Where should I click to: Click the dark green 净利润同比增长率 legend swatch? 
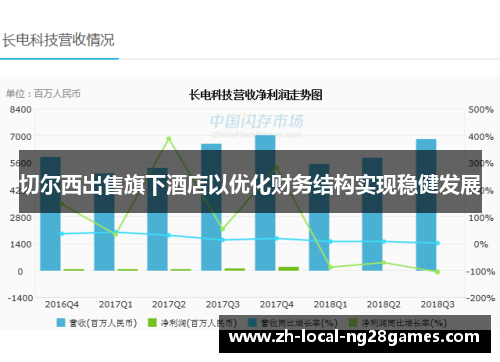pos(353,322)
